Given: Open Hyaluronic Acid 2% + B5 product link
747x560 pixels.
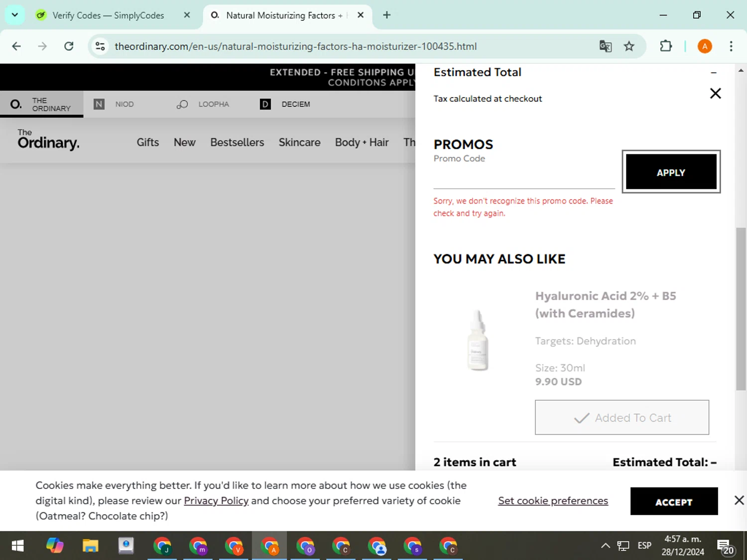Looking at the screenshot, I should click(x=605, y=305).
